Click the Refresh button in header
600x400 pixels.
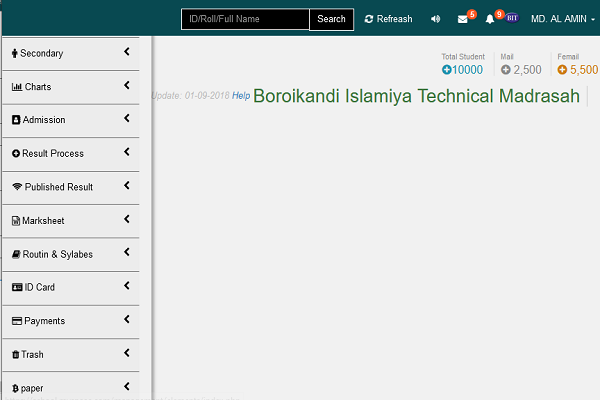388,19
